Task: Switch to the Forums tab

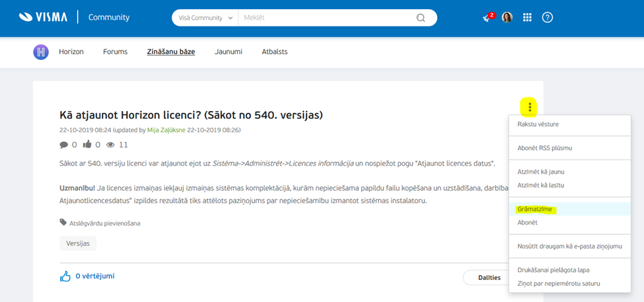Action: click(x=115, y=52)
